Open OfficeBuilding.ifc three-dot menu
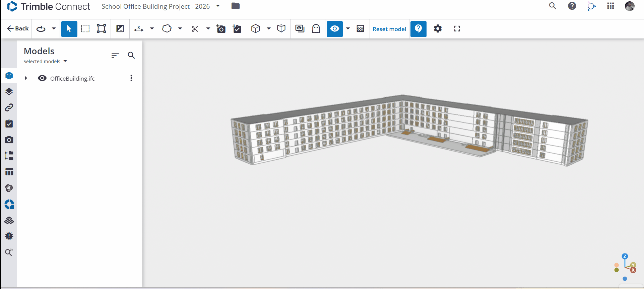Image resolution: width=644 pixels, height=289 pixels. click(x=131, y=78)
